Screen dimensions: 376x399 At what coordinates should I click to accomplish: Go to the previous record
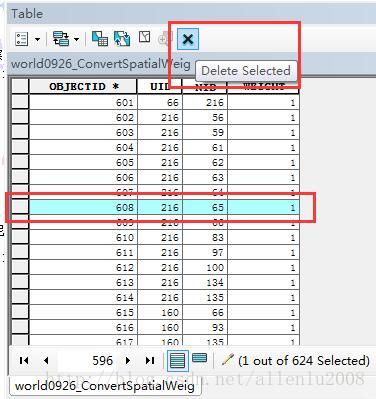point(46,360)
